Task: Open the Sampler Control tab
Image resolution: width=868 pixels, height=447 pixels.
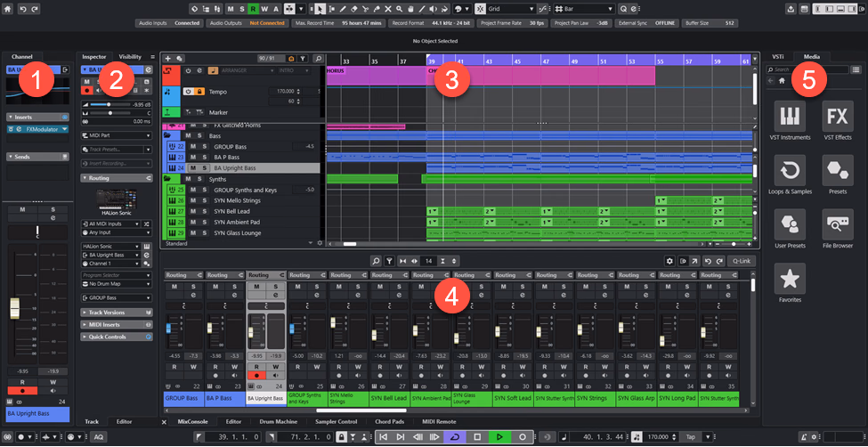Action: coord(336,421)
